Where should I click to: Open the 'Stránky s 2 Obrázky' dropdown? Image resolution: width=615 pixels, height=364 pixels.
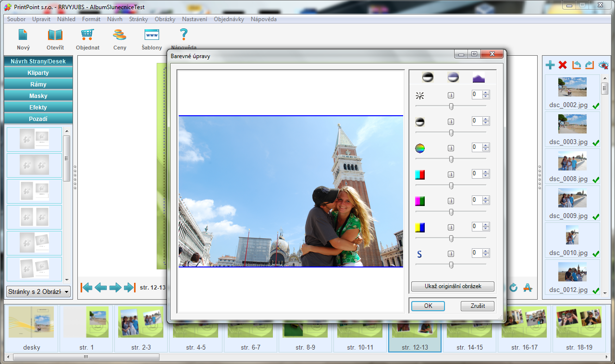[x=38, y=291]
